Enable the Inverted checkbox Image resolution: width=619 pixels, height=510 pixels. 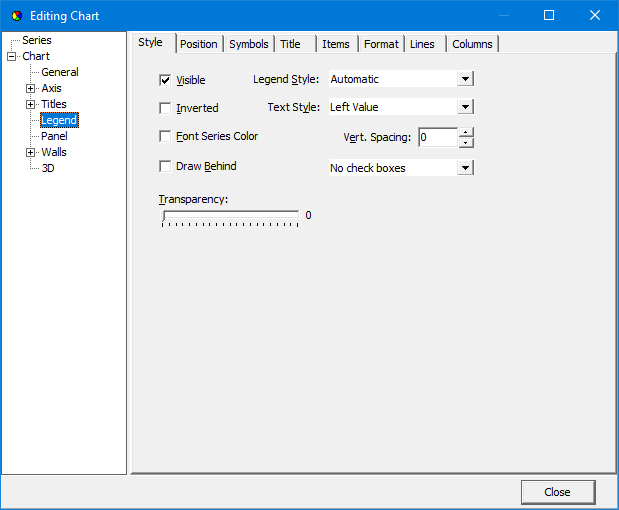(x=165, y=108)
